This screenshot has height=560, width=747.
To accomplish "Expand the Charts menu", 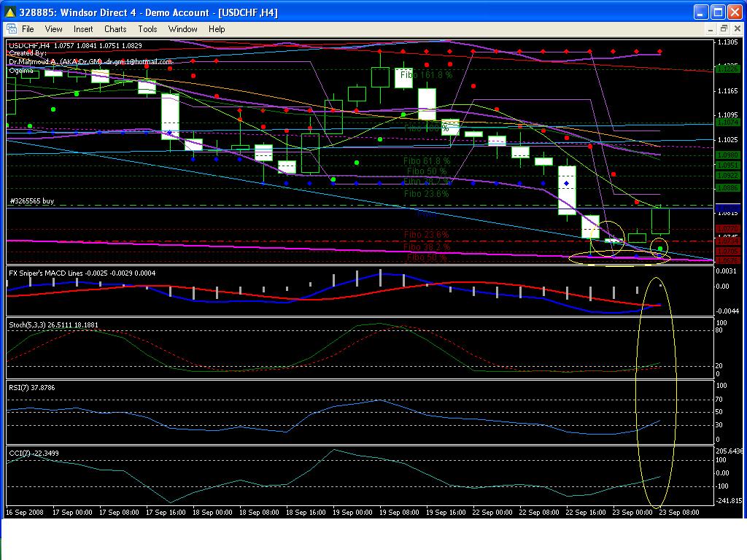I will pos(115,29).
